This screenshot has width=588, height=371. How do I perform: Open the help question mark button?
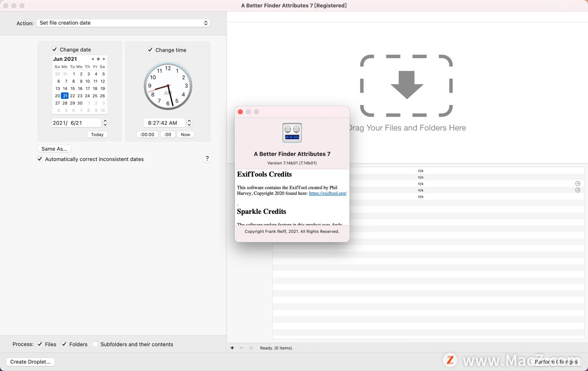pyautogui.click(x=207, y=159)
